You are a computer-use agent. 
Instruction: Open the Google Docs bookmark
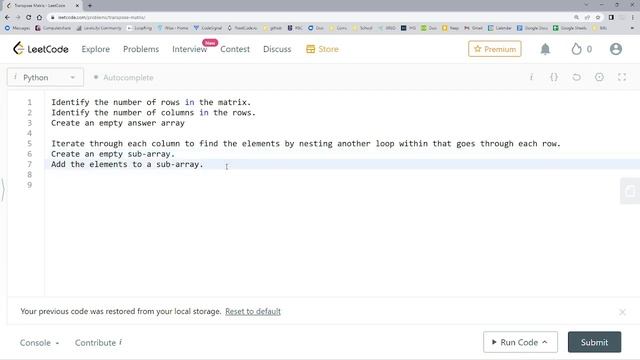point(532,28)
